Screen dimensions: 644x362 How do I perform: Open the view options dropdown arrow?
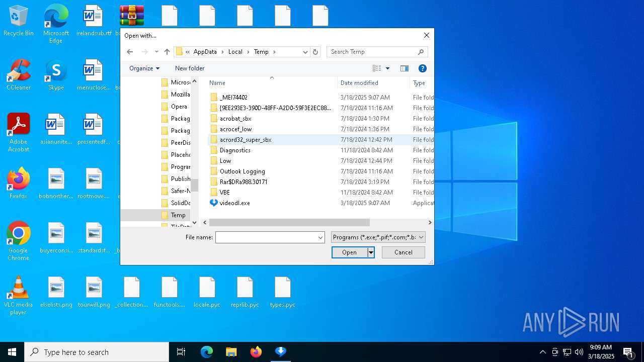(x=387, y=68)
